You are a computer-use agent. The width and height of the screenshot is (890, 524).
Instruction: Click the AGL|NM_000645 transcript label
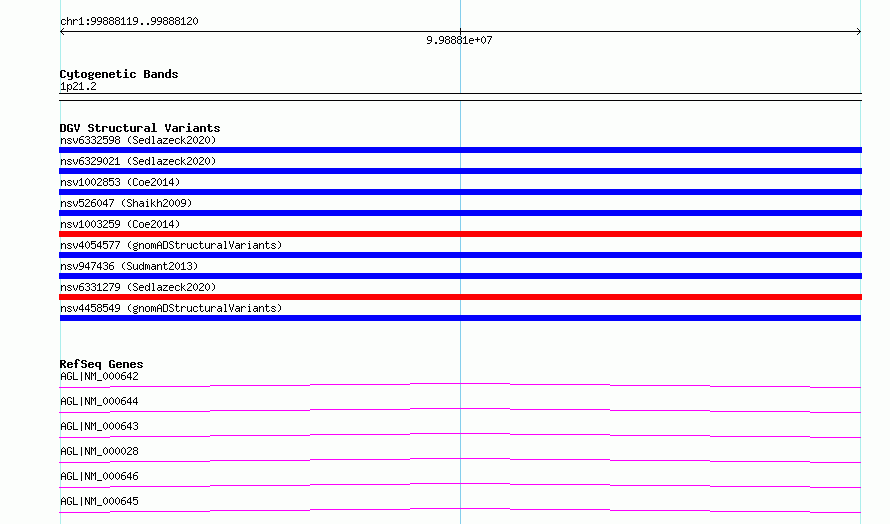pyautogui.click(x=99, y=501)
